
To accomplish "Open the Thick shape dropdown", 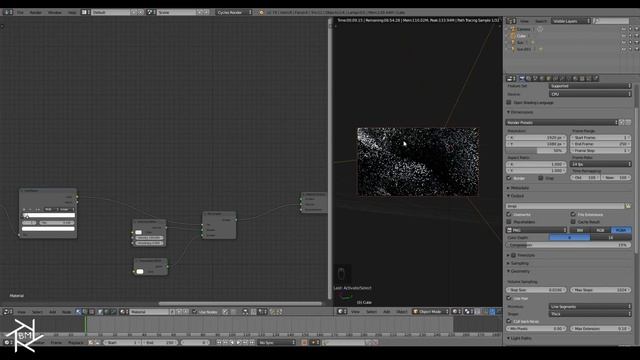I will pyautogui.click(x=590, y=314).
